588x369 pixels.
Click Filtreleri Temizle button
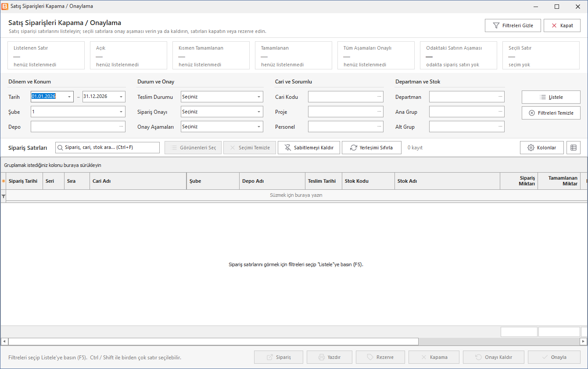click(x=551, y=113)
